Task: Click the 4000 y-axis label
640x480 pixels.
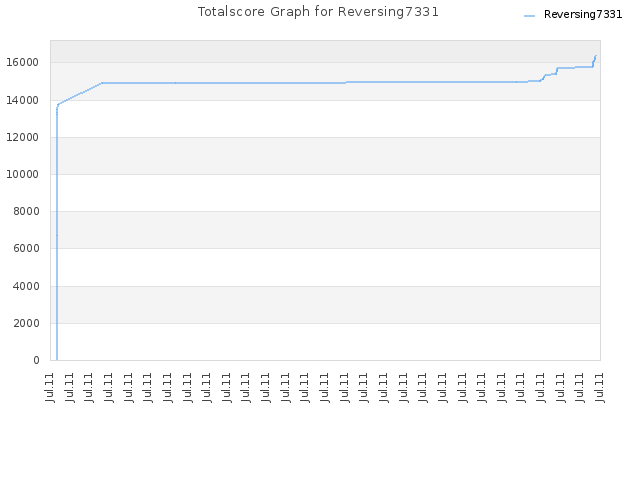Action: click(x=26, y=286)
